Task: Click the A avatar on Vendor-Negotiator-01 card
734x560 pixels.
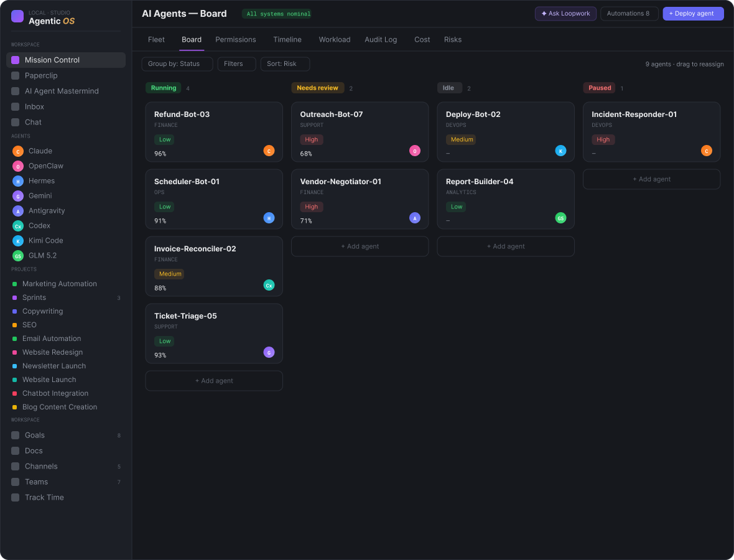Action: click(x=415, y=218)
